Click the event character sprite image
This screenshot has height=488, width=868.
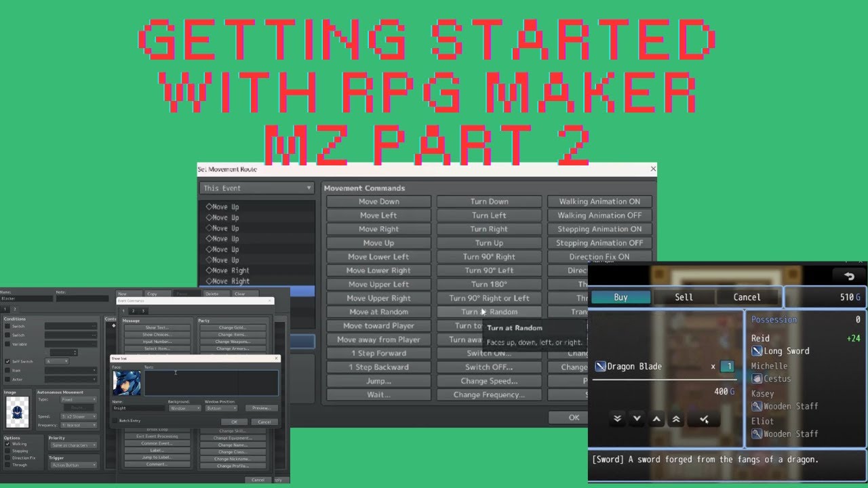18,412
